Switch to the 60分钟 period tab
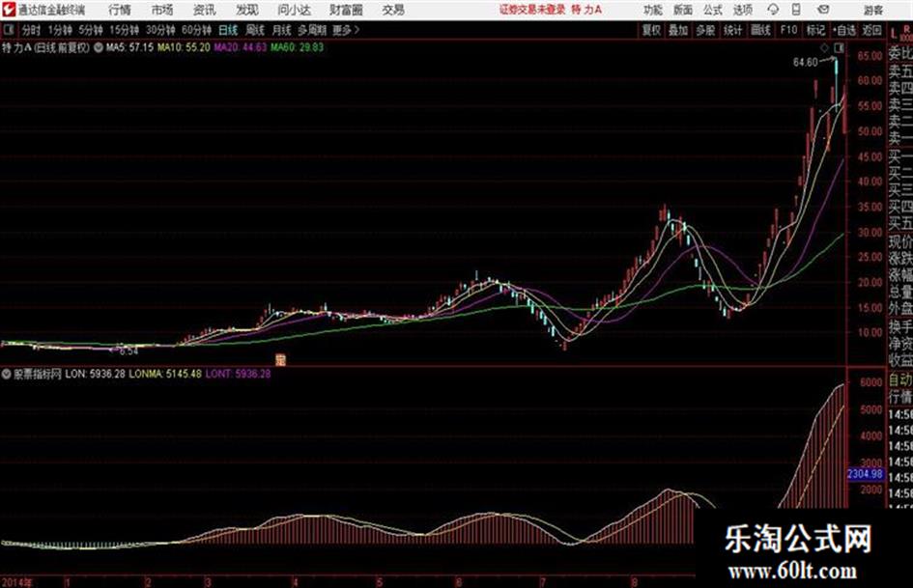This screenshot has height=588, width=913. coord(196,30)
